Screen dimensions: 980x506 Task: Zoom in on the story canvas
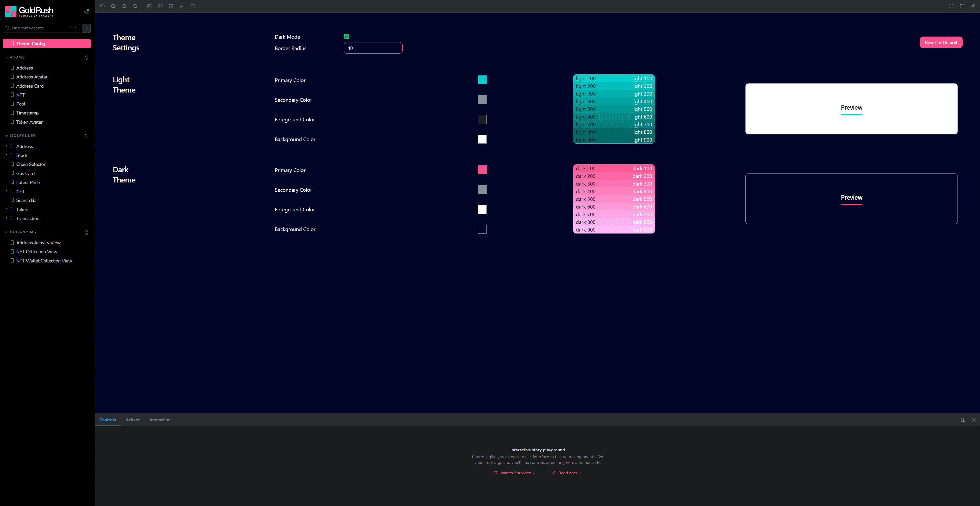pyautogui.click(x=113, y=6)
